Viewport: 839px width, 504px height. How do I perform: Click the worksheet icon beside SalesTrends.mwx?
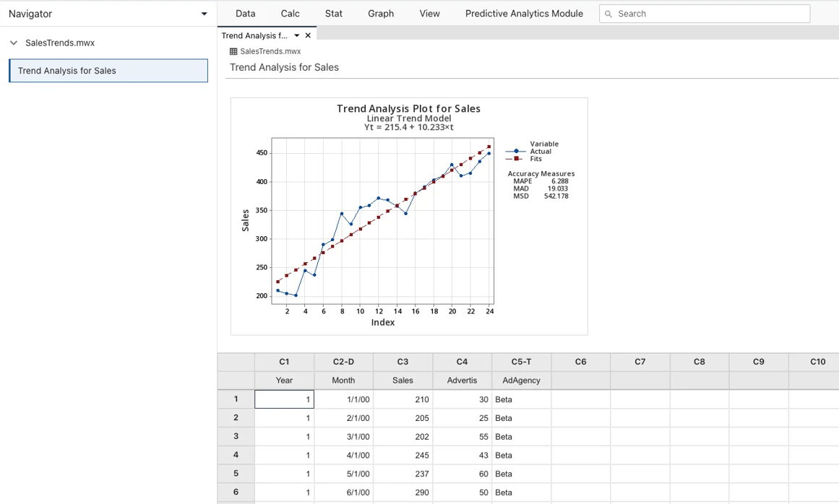coord(233,51)
